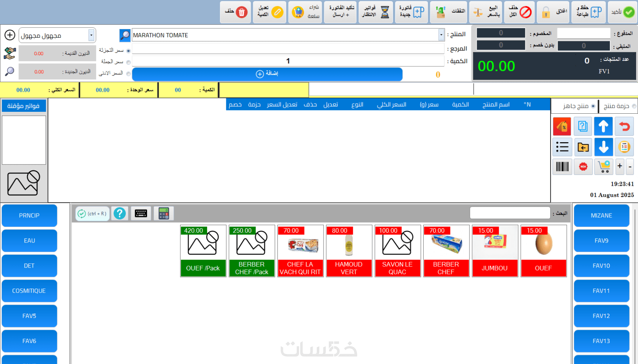
Task: Click the شراء سلعة purchase cart button
Action: tap(305, 12)
